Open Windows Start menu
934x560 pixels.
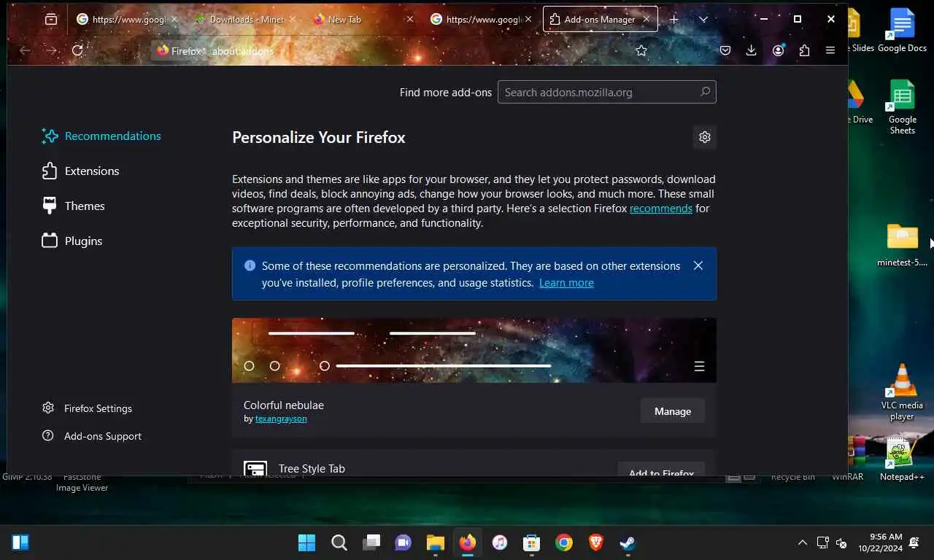tap(307, 542)
